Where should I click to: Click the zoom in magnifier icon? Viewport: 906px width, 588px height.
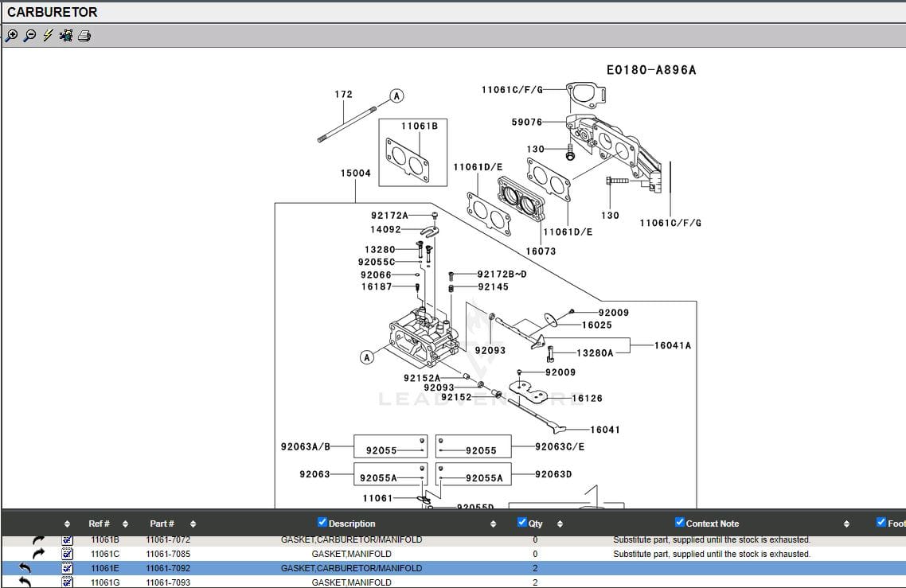point(11,36)
